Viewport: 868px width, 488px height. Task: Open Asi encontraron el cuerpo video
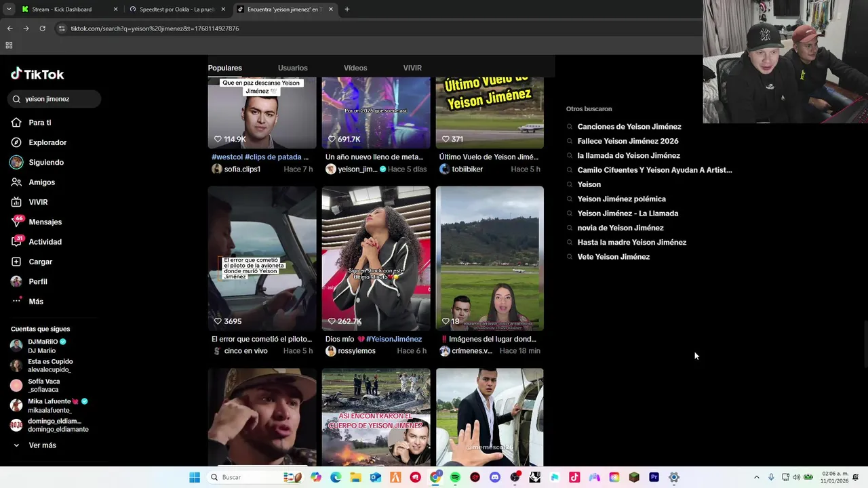point(376,417)
